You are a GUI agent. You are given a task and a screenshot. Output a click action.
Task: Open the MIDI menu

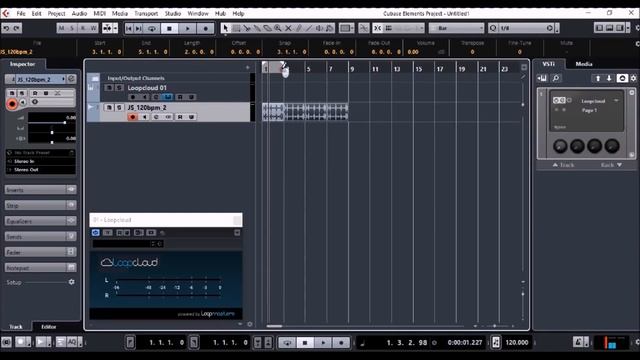100,13
